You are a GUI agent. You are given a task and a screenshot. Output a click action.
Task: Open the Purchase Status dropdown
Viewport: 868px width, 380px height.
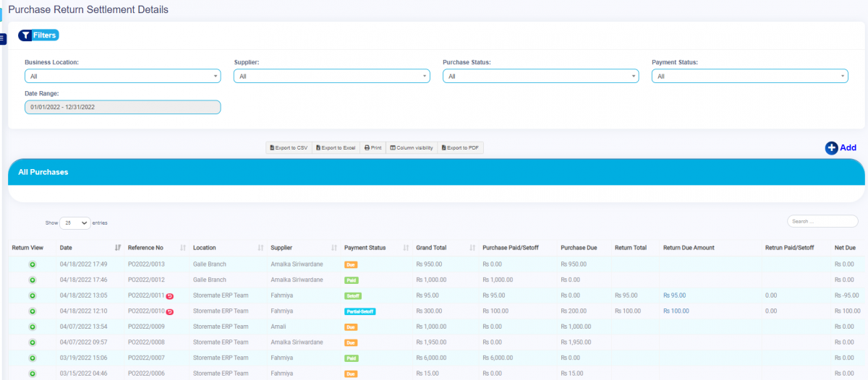pyautogui.click(x=540, y=76)
